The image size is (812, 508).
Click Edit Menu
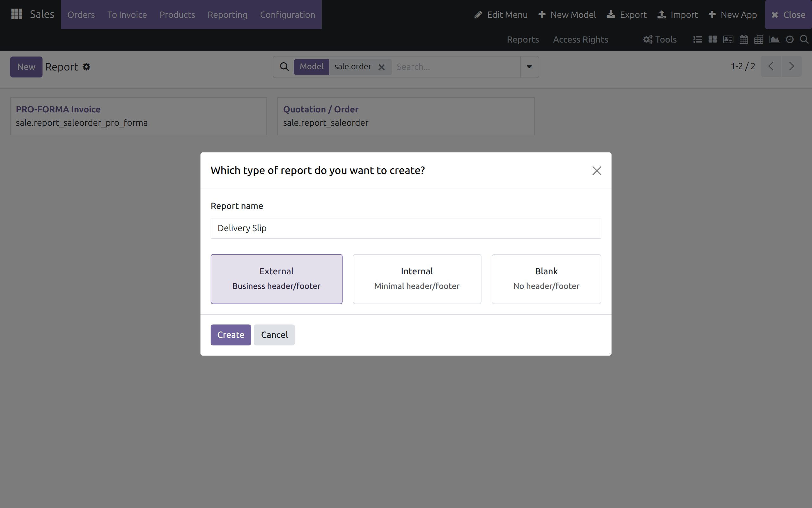(501, 15)
